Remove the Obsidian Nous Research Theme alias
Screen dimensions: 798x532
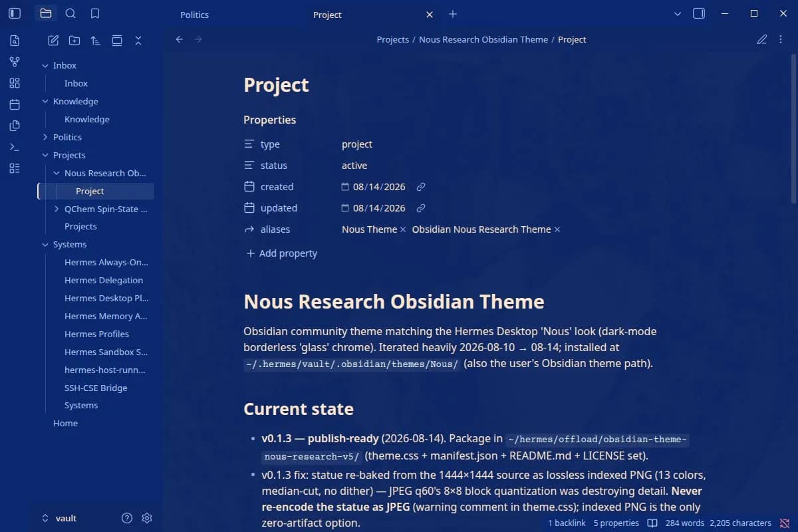point(557,229)
